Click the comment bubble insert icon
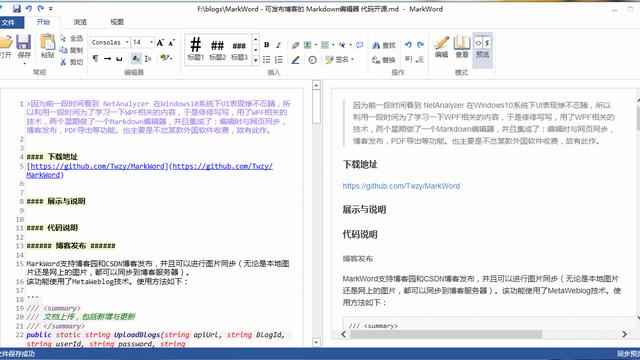640x360 pixels. pyautogui.click(x=359, y=45)
